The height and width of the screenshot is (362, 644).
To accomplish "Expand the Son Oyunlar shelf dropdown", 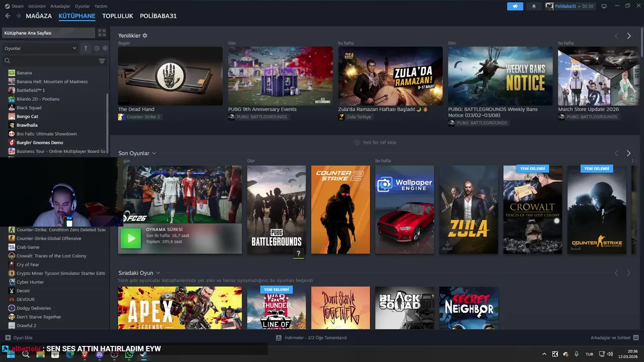I will [154, 153].
